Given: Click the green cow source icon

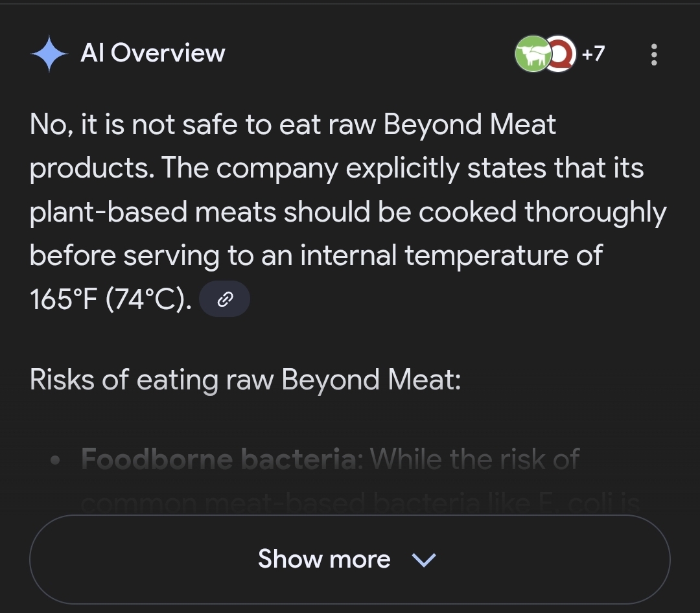Looking at the screenshot, I should 531,54.
